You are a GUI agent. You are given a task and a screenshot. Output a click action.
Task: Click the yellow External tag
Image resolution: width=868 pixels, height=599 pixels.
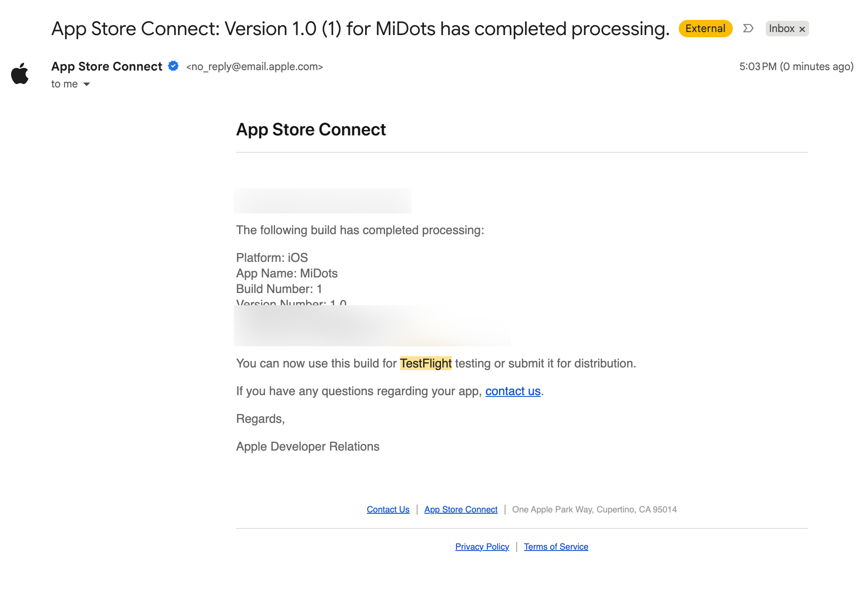pos(705,29)
